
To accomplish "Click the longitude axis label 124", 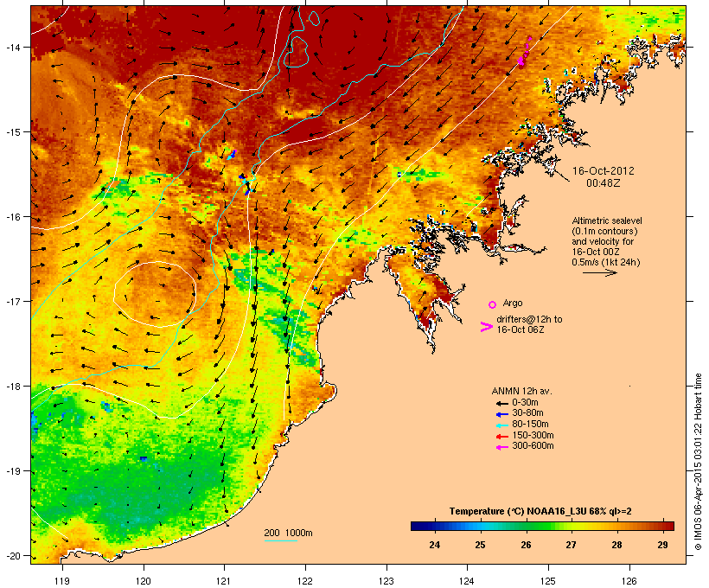I will click(x=467, y=581).
